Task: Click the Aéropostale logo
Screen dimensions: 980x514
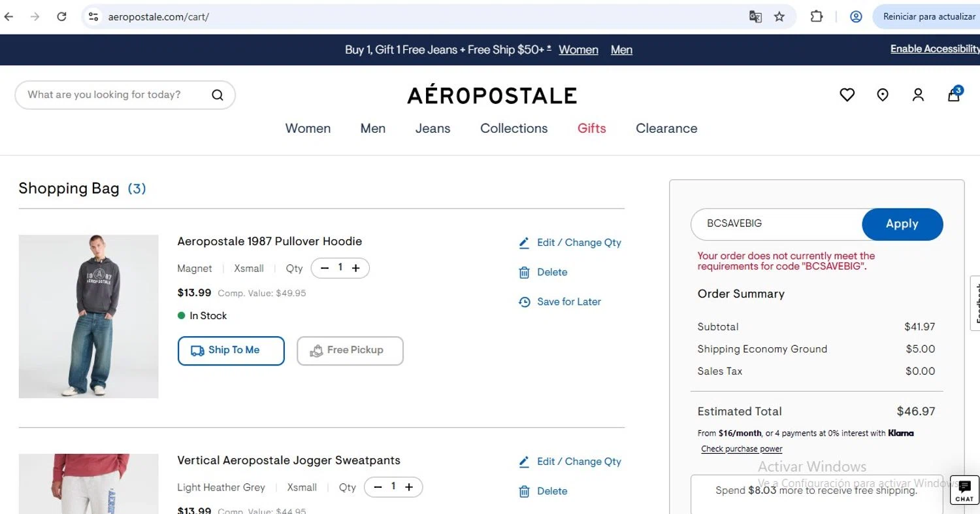Action: pos(492,95)
